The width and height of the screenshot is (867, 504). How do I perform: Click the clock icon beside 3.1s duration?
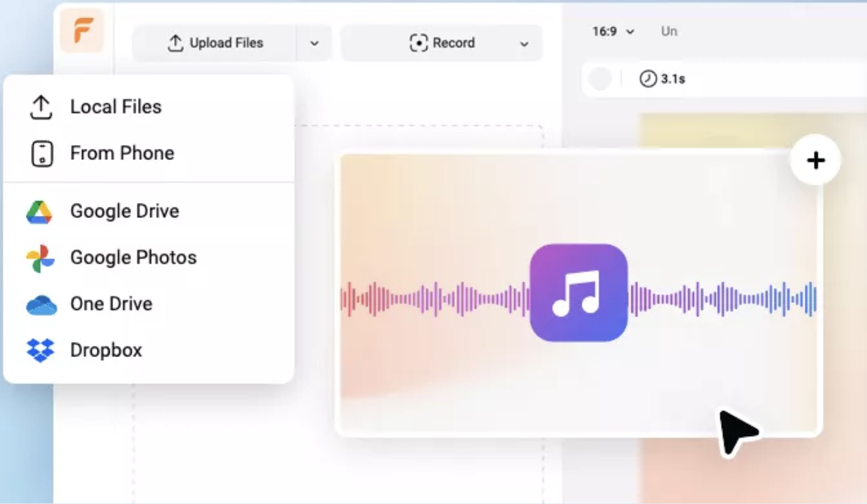coord(648,79)
